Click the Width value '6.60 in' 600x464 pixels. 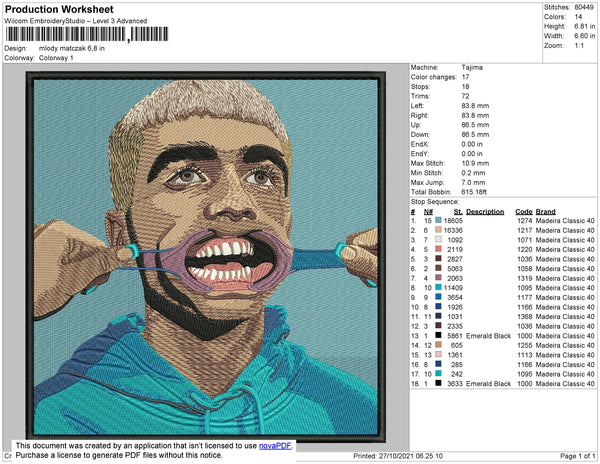[x=585, y=36]
